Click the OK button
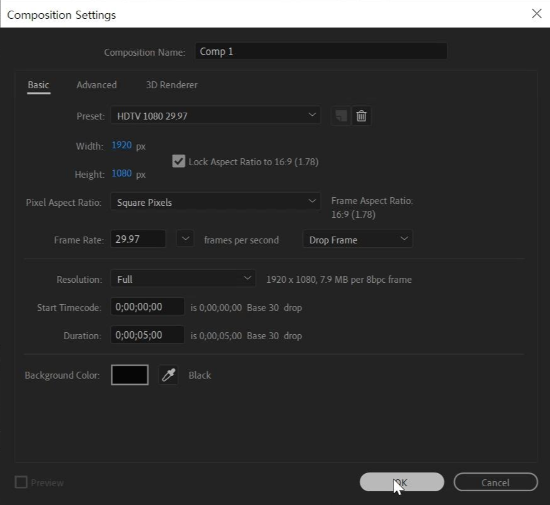Viewport: 550px width, 505px height. coord(402,482)
